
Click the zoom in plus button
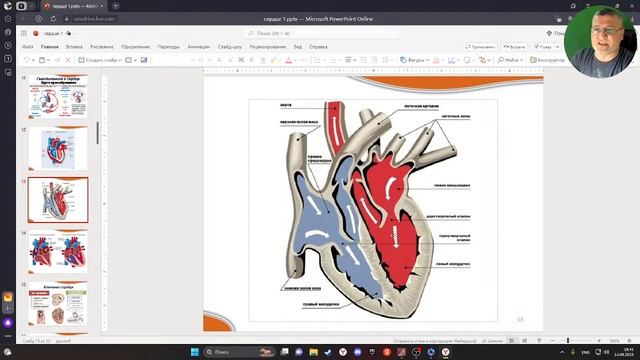click(x=599, y=340)
